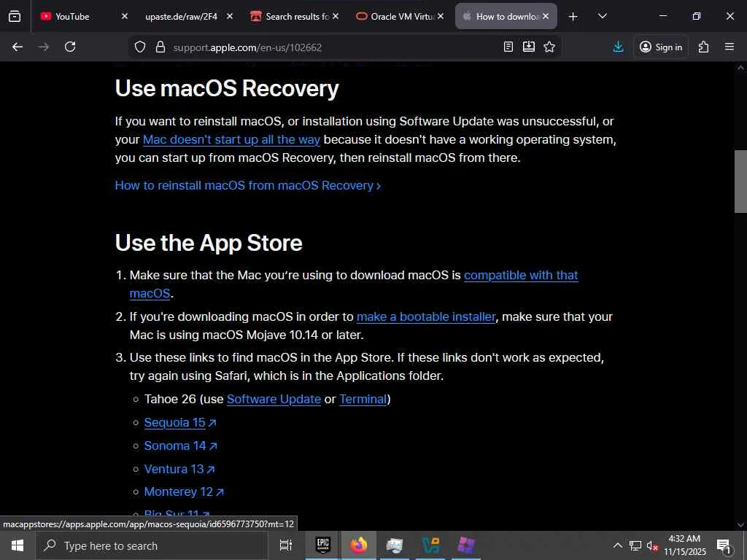Image resolution: width=747 pixels, height=560 pixels.
Task: View site security padlock info
Action: point(160,47)
